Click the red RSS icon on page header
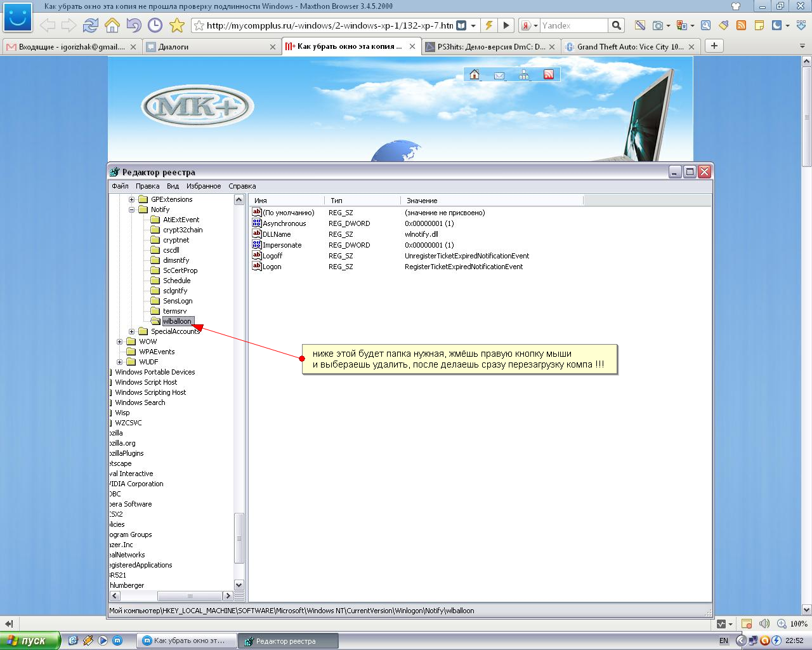The image size is (812, 650). click(x=549, y=75)
